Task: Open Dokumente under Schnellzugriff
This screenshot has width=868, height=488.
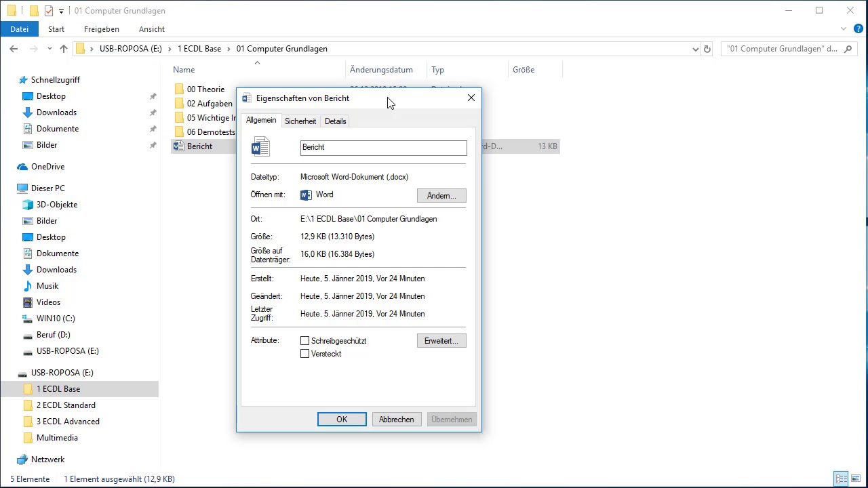Action: [58, 129]
